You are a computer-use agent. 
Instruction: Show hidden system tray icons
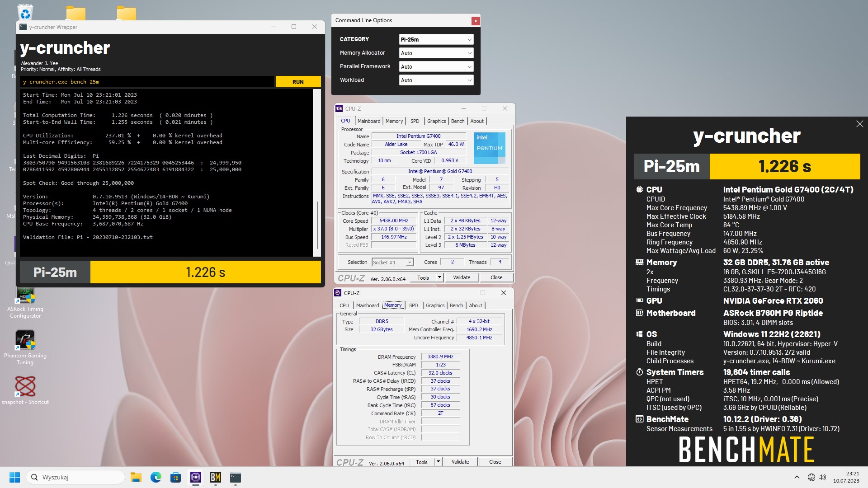point(797,477)
